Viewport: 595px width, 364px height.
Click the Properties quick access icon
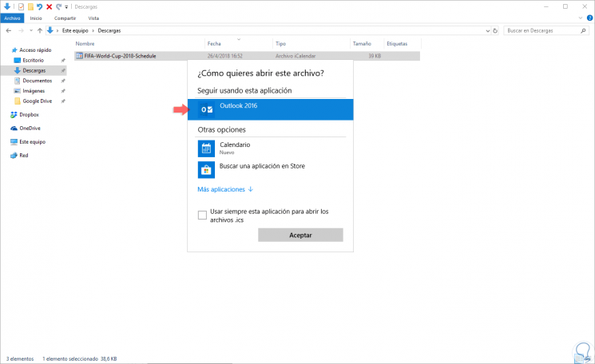pyautogui.click(x=22, y=7)
